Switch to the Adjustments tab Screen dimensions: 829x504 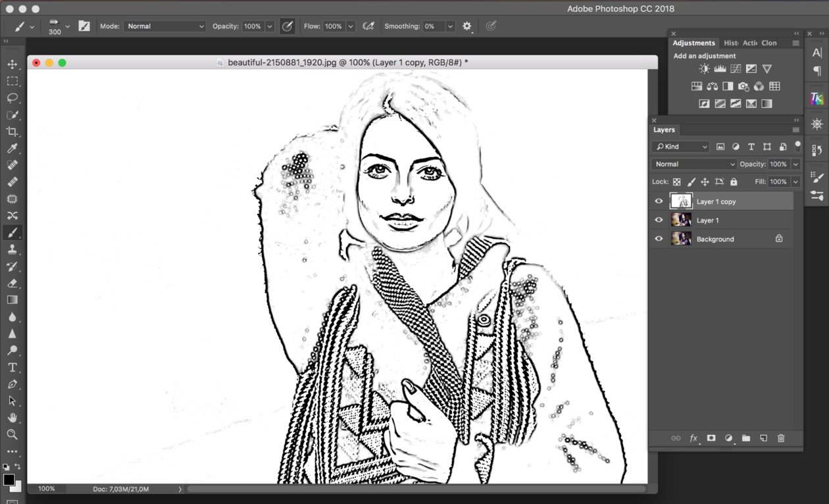click(x=693, y=43)
